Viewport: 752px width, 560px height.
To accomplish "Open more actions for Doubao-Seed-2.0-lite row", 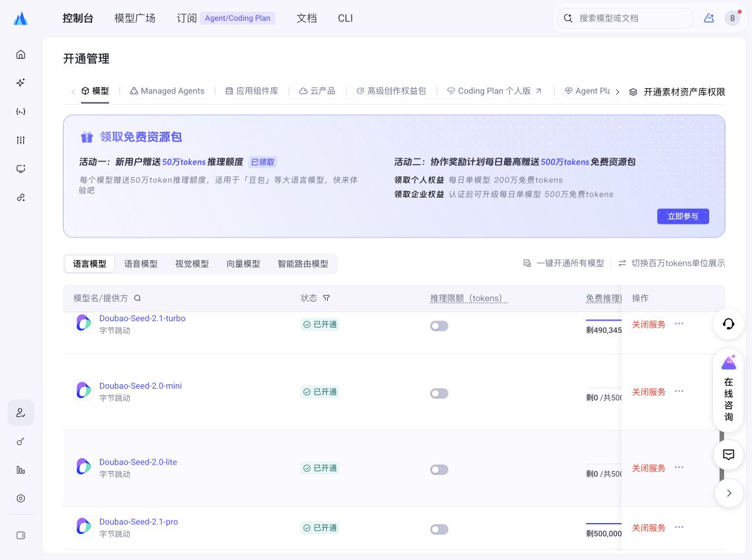I will [x=679, y=468].
